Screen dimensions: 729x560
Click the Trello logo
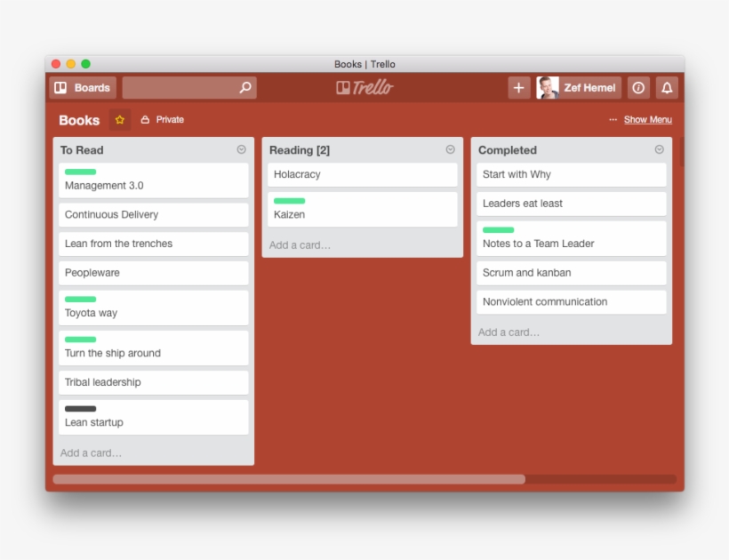(x=364, y=87)
